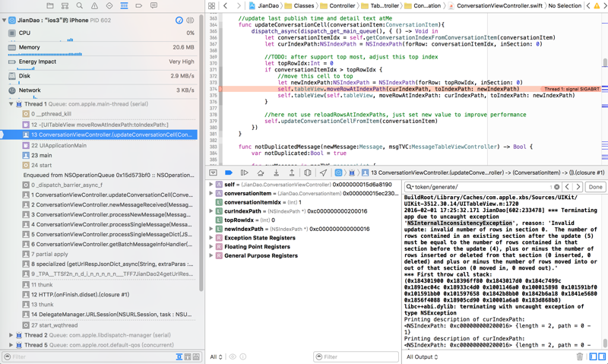Open the Issue navigator warning icon
This screenshot has width=608, height=364.
click(94, 5)
